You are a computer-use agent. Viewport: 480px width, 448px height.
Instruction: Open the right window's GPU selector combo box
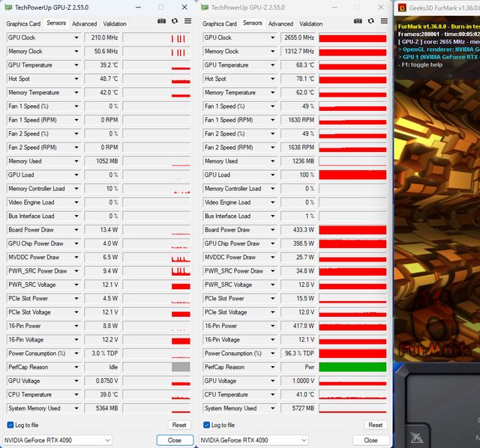coord(254,441)
